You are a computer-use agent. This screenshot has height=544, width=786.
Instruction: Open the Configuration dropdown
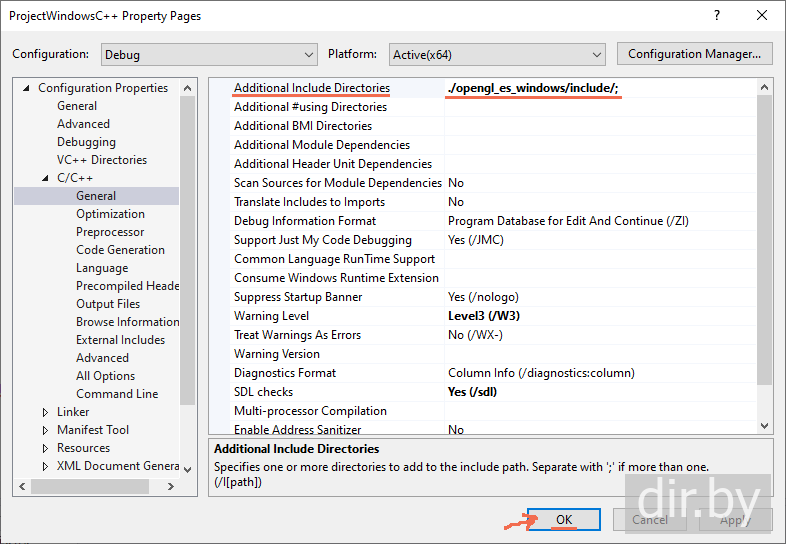pos(208,54)
